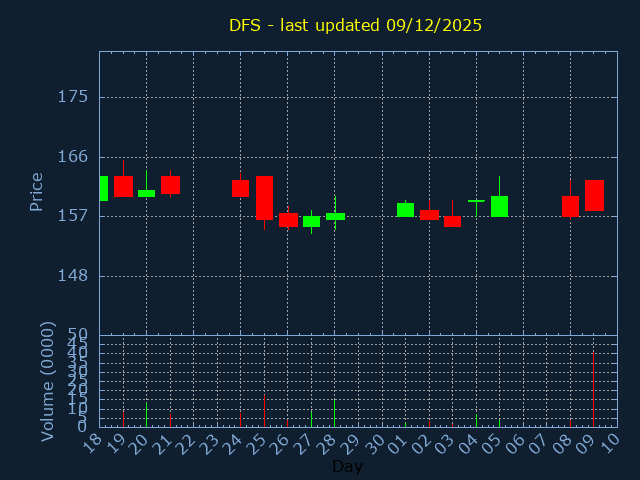Select the green candlestick for day 27
The image size is (640, 480).
[311, 221]
